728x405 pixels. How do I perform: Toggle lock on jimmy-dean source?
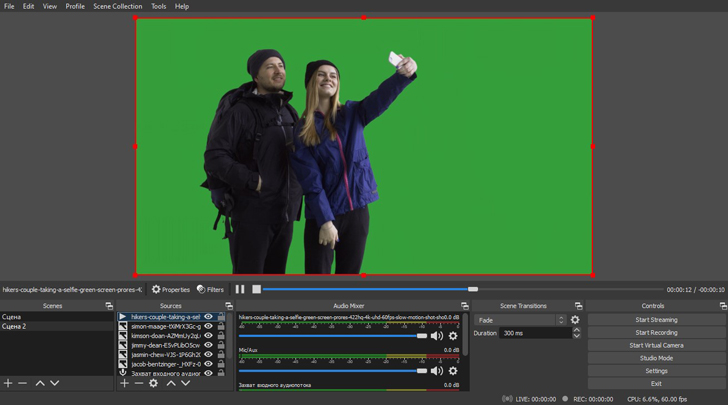point(221,345)
